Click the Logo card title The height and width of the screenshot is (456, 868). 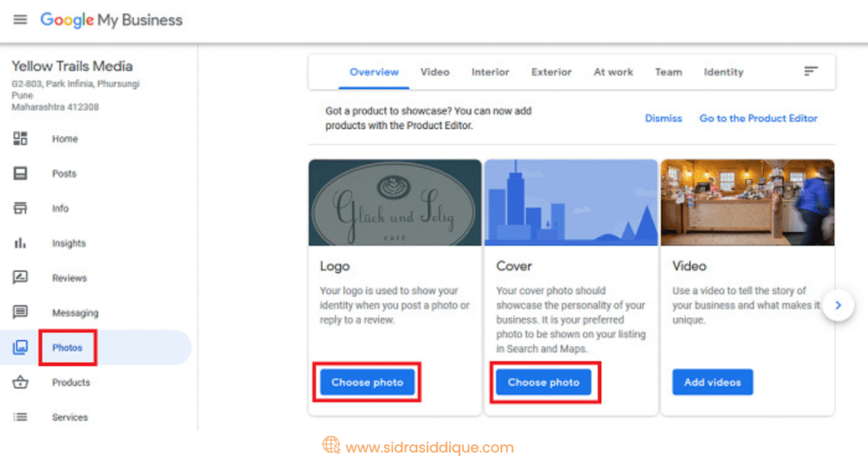coord(334,266)
